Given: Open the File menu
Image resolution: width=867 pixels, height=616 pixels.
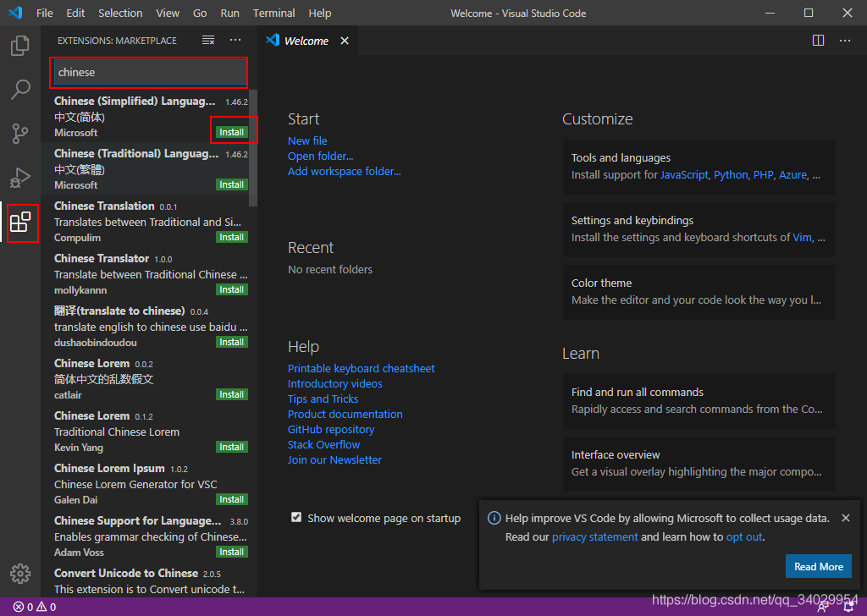Looking at the screenshot, I should coord(45,13).
